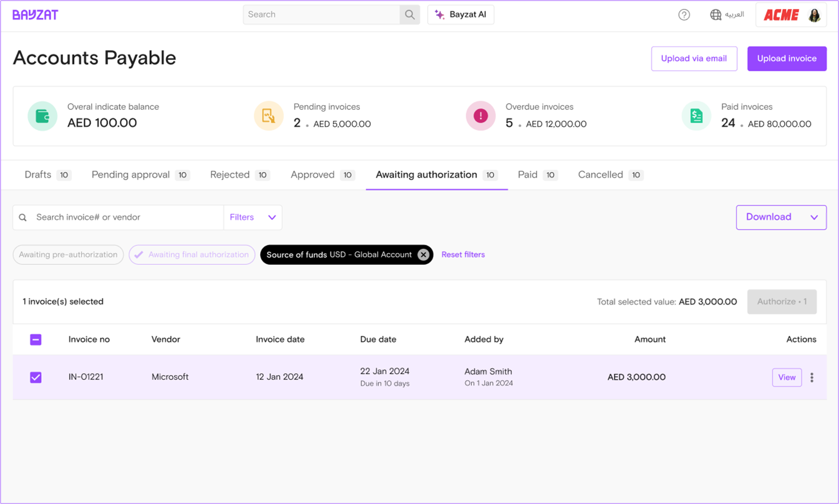Uncheck the IN-01221 invoice checkbox

[36, 377]
